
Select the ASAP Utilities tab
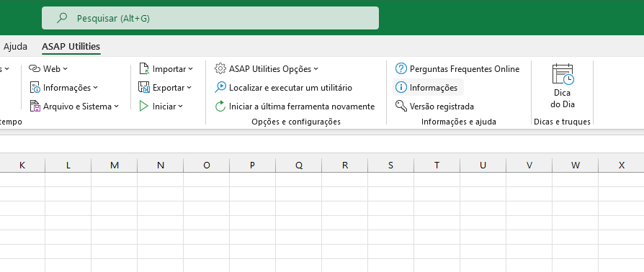click(71, 46)
